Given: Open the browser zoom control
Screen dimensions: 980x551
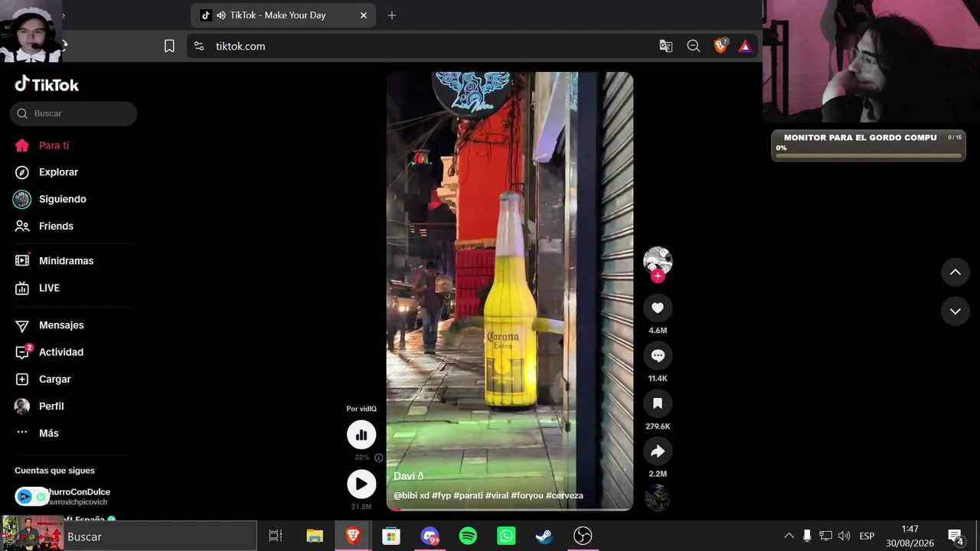Looking at the screenshot, I should point(694,46).
